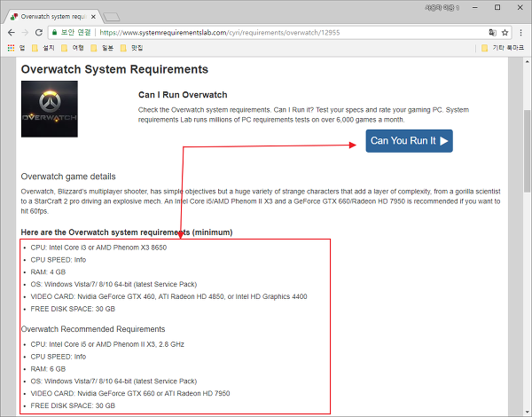Open the 여행 bookmark folder
Image resolution: width=532 pixels, height=417 pixels.
(x=73, y=48)
